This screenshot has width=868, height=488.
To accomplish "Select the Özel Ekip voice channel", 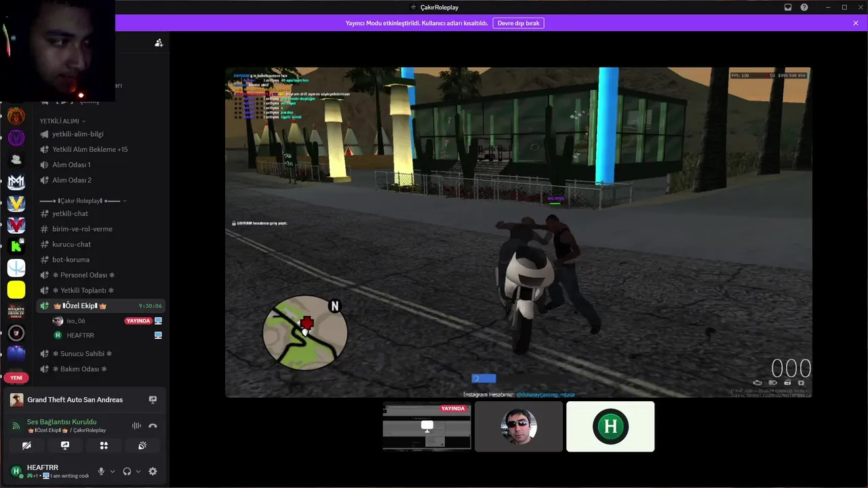I will [x=100, y=306].
